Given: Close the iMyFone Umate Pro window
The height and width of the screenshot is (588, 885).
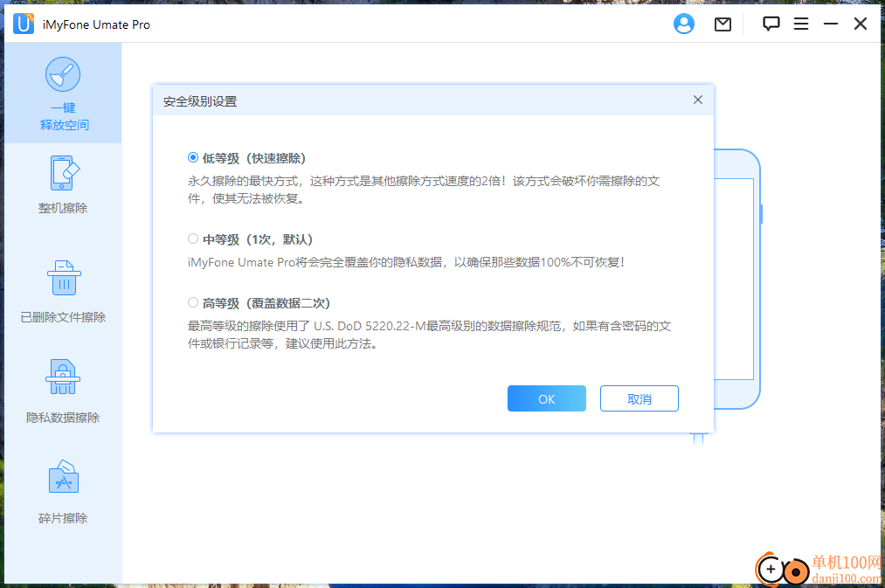Looking at the screenshot, I should click(x=861, y=24).
